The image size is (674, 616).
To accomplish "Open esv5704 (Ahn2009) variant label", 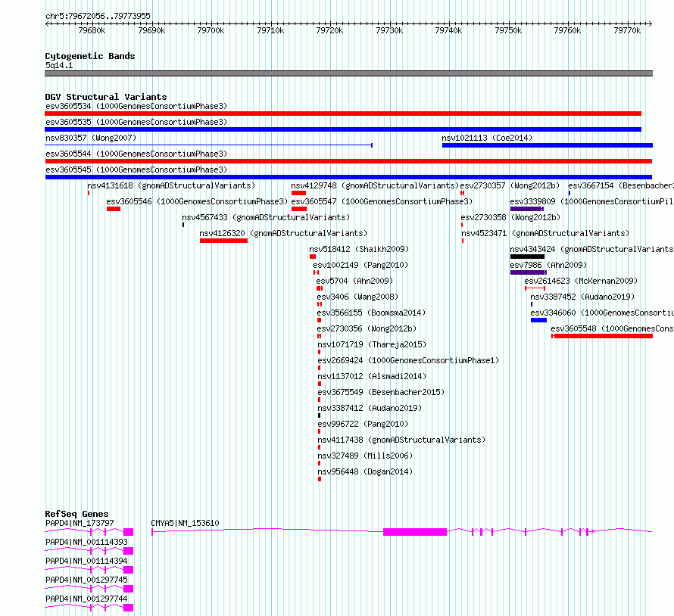I will [354, 281].
